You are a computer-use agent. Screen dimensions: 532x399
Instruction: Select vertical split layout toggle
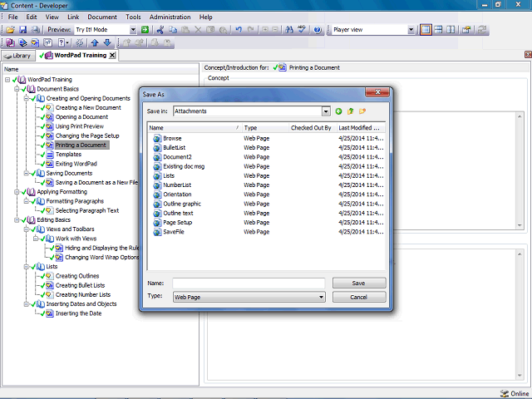[x=451, y=30]
